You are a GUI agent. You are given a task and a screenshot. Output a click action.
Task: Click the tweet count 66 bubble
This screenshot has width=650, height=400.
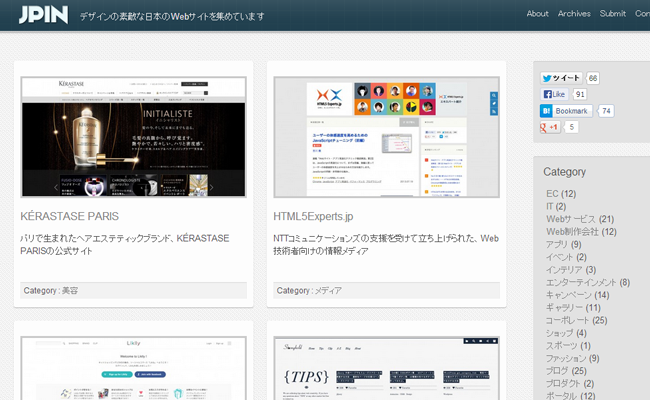click(593, 78)
